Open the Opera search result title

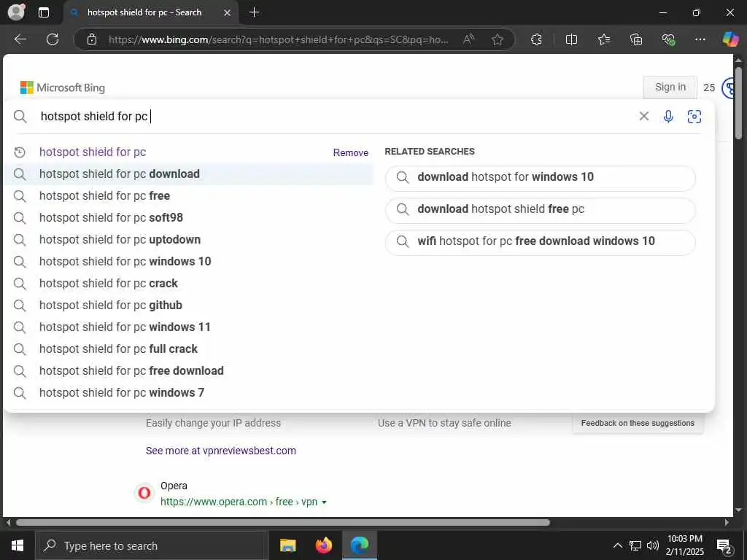click(174, 486)
